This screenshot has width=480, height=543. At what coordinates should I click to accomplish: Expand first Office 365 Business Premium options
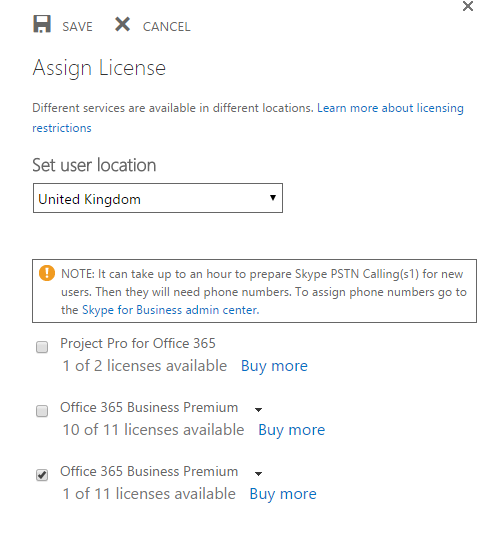coord(258,410)
